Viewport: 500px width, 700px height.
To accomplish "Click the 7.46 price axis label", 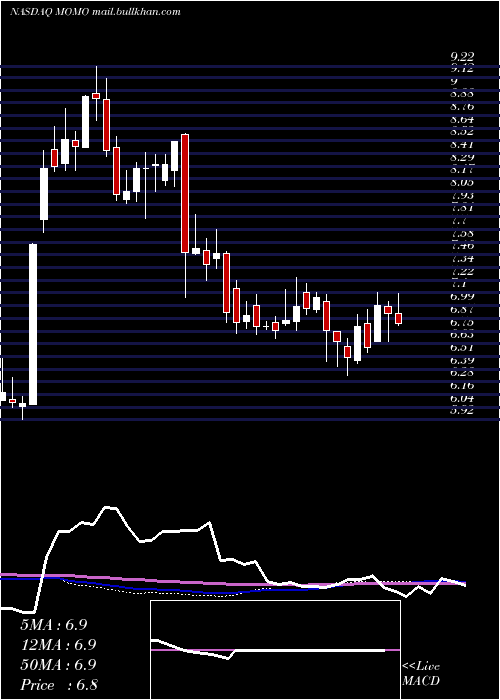I will click(x=462, y=246).
